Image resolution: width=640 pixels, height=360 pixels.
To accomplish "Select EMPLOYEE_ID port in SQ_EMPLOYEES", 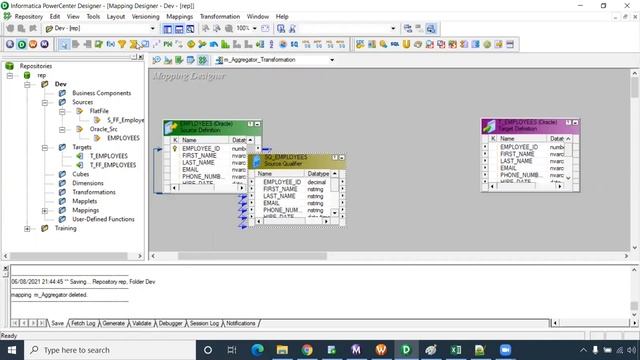I will [x=282, y=182].
